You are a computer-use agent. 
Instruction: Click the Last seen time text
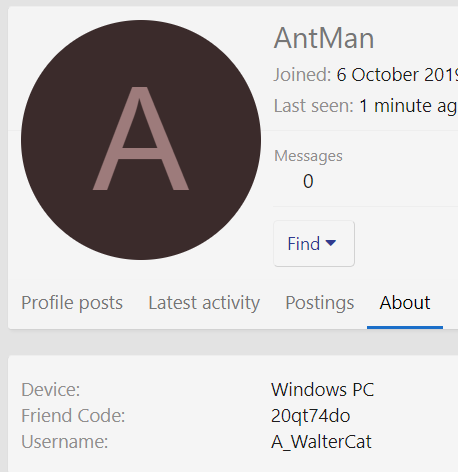pos(408,106)
